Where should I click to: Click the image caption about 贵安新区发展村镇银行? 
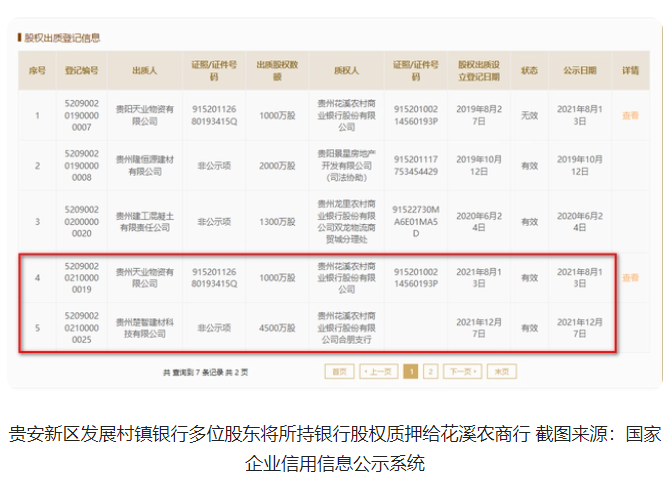click(335, 449)
